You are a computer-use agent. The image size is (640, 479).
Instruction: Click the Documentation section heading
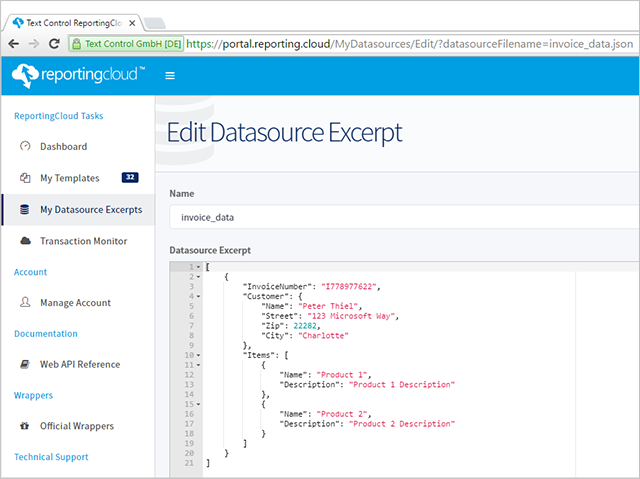[x=46, y=334]
